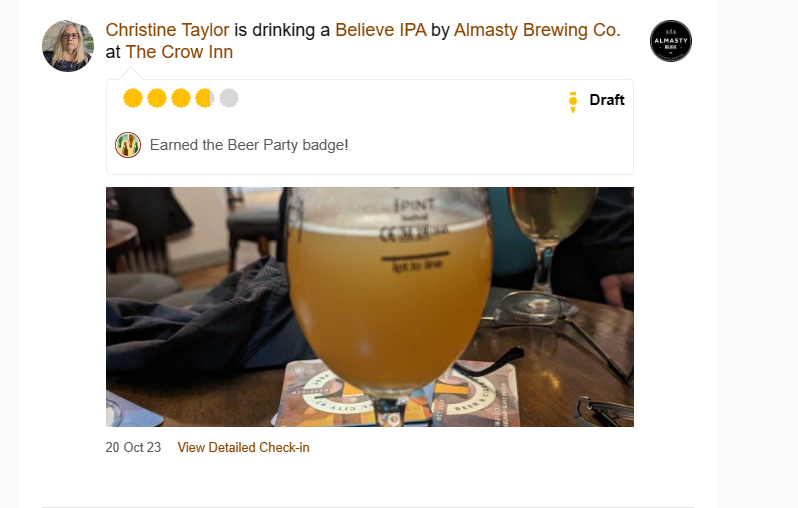Viewport: 798px width, 508px height.
Task: Click the first yellow rating cap
Action: [133, 98]
